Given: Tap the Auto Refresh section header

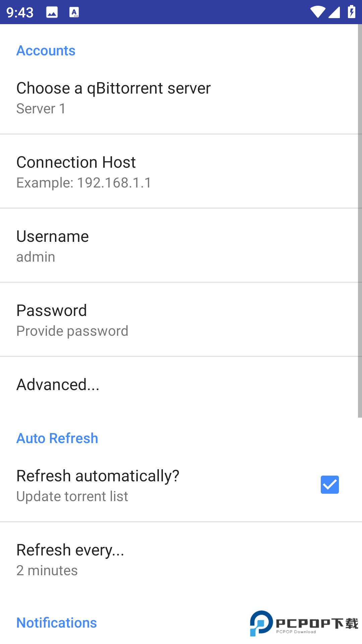Looking at the screenshot, I should point(57,438).
